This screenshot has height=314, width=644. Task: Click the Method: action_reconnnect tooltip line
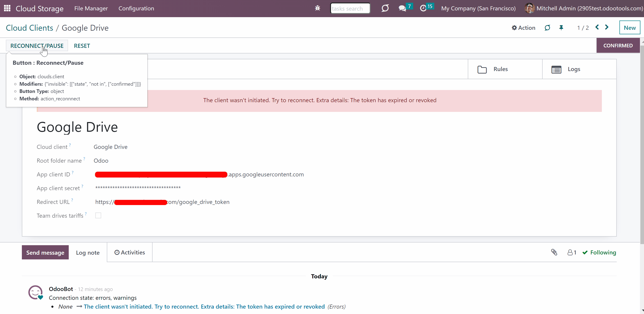50,99
